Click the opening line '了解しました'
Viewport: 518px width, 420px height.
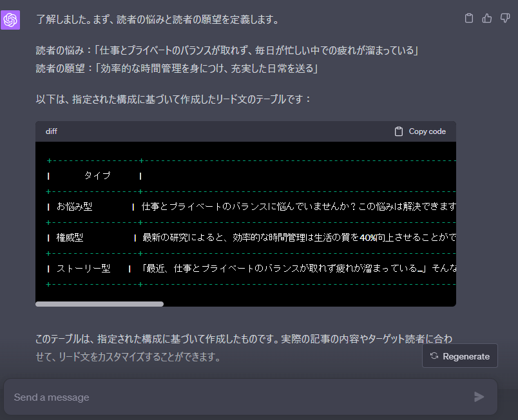[158, 19]
